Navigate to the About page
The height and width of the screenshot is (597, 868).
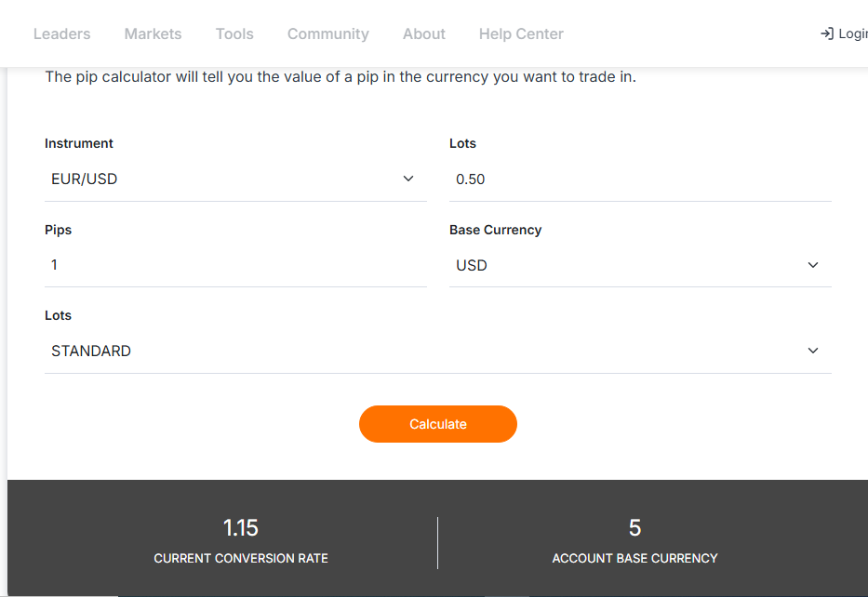pyautogui.click(x=424, y=33)
